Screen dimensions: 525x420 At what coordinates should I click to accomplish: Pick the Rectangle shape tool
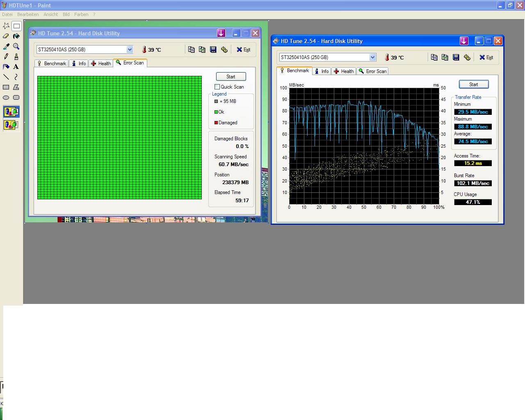coord(6,87)
